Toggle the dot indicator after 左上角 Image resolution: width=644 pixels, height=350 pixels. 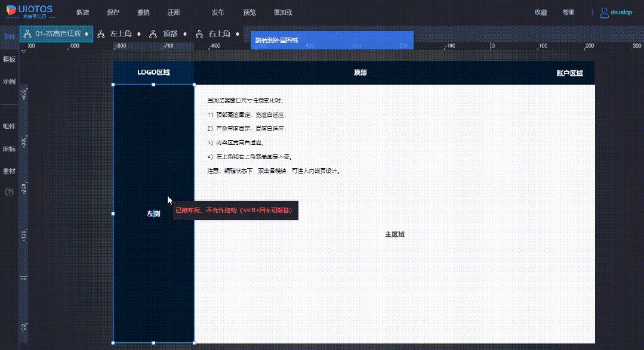point(139,33)
